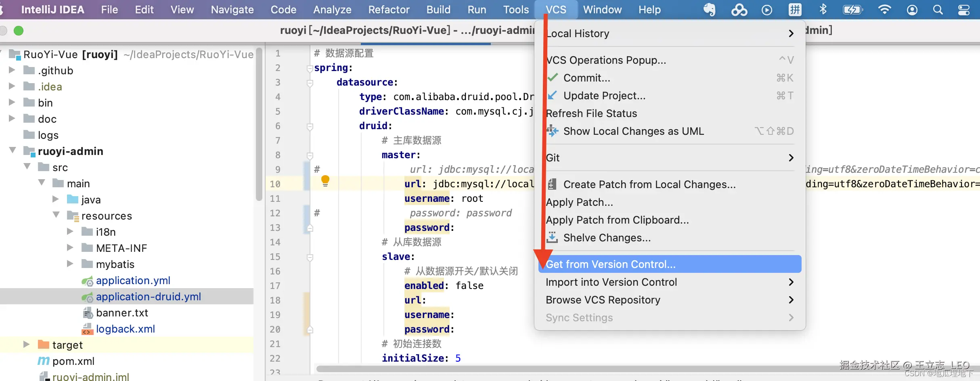Click the application.yml Spring file icon
980x381 pixels.
click(87, 281)
